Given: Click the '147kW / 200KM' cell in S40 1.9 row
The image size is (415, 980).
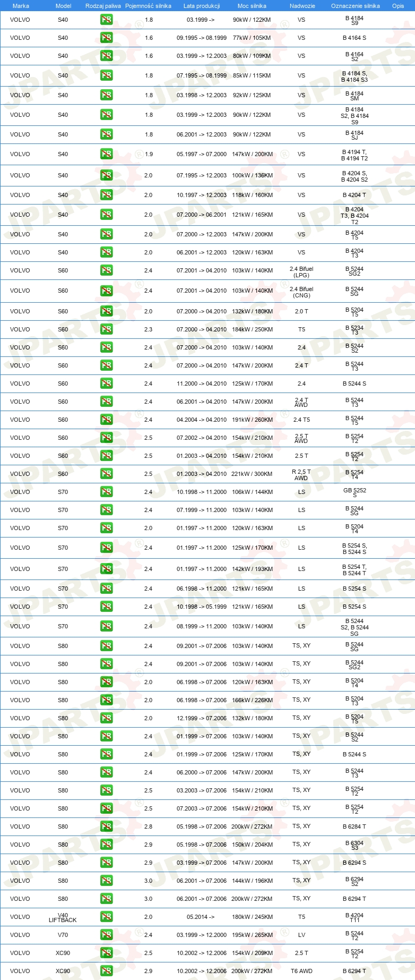Looking at the screenshot, I should (253, 154).
